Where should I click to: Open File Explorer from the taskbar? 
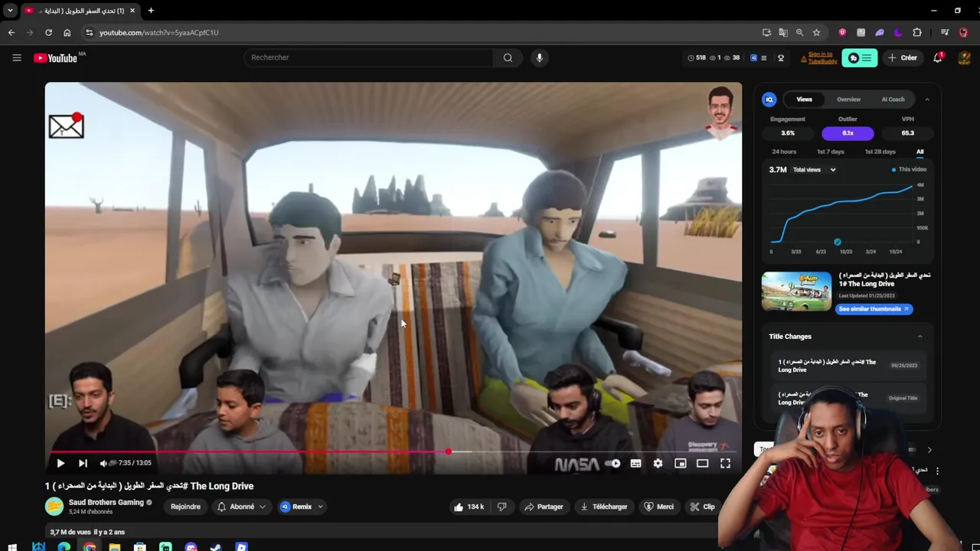[x=115, y=547]
